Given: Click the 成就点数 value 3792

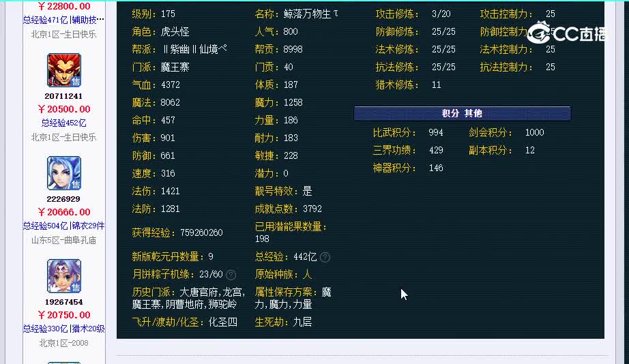Looking at the screenshot, I should pyautogui.click(x=312, y=209).
